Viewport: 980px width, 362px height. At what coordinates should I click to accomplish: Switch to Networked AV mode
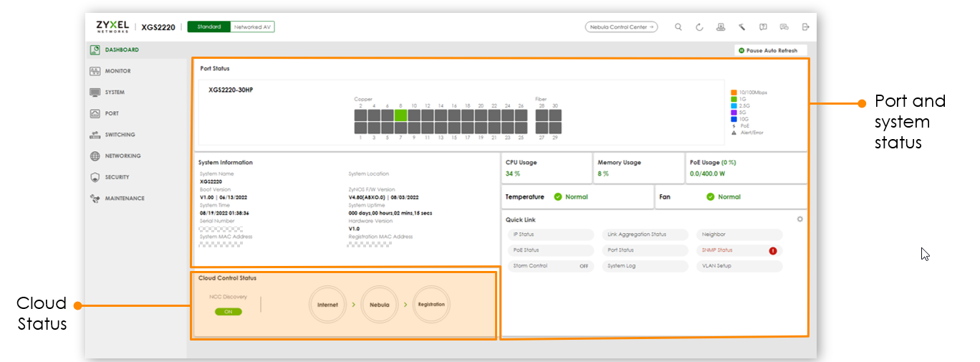(252, 27)
